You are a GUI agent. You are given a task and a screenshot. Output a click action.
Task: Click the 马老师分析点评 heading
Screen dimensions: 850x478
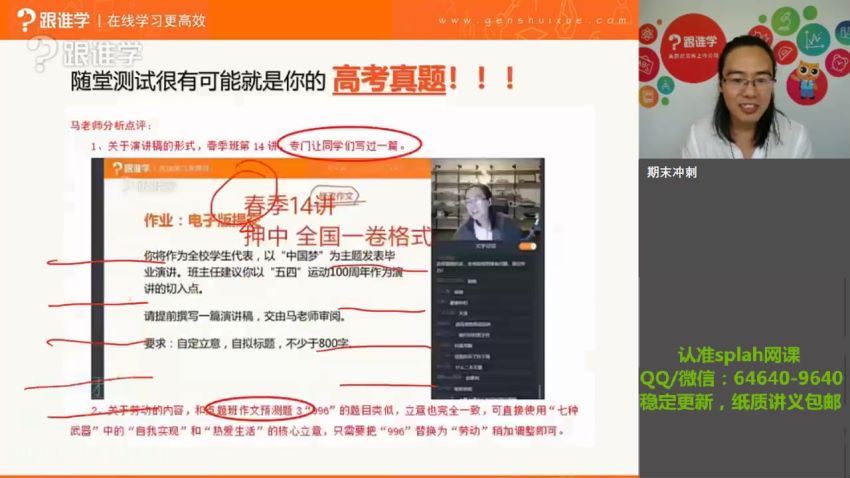coord(111,125)
